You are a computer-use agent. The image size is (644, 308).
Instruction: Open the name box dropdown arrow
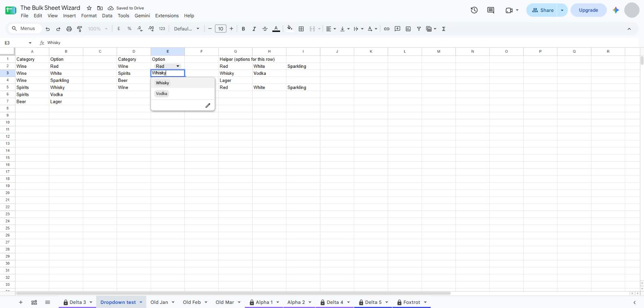point(30,43)
